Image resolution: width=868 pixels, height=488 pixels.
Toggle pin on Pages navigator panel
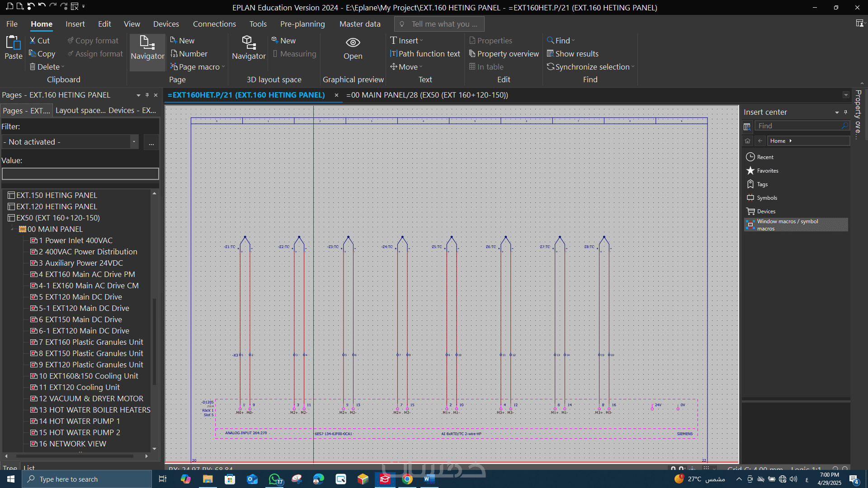[x=147, y=95]
